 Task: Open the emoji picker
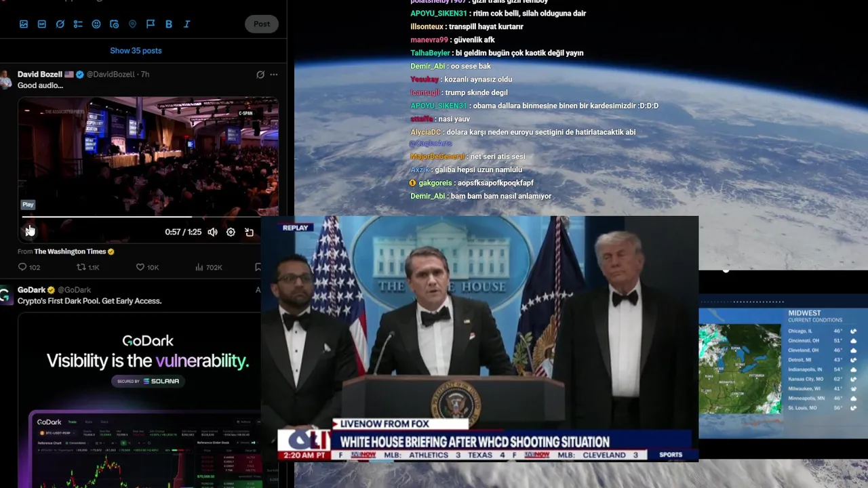click(x=96, y=24)
